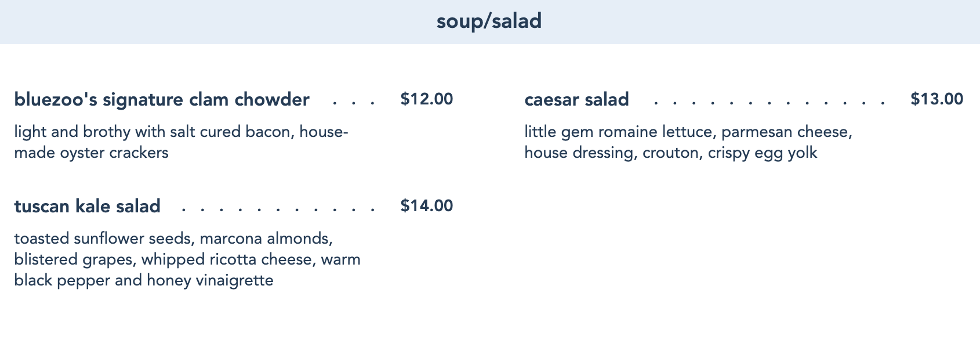Click "house dressing, crouton, crispy egg yolk" line
Screen dimensions: 980x340
tap(670, 153)
